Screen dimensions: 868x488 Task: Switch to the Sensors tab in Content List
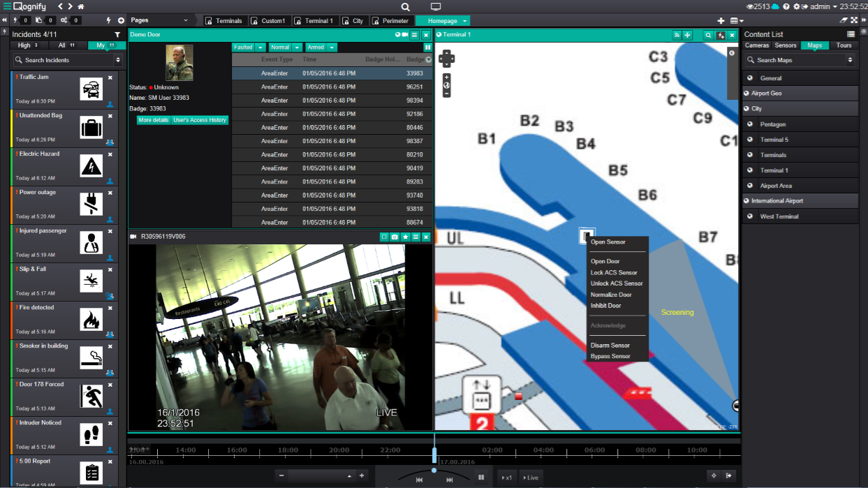coord(786,45)
